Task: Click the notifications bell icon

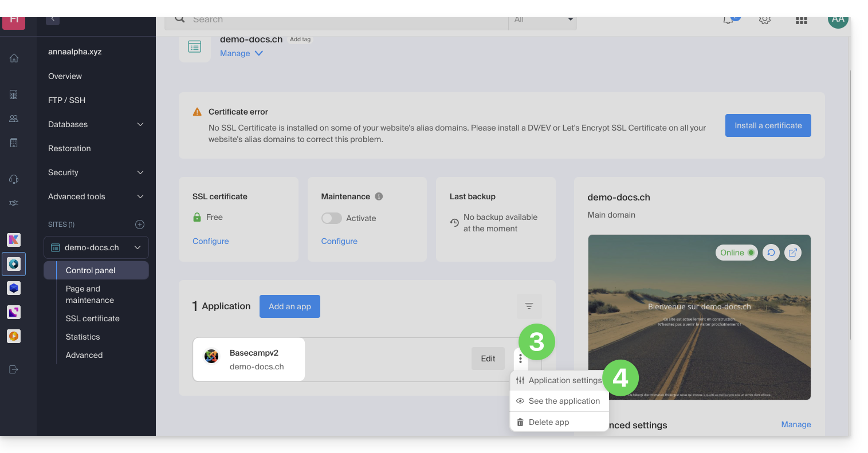Action: tap(728, 20)
